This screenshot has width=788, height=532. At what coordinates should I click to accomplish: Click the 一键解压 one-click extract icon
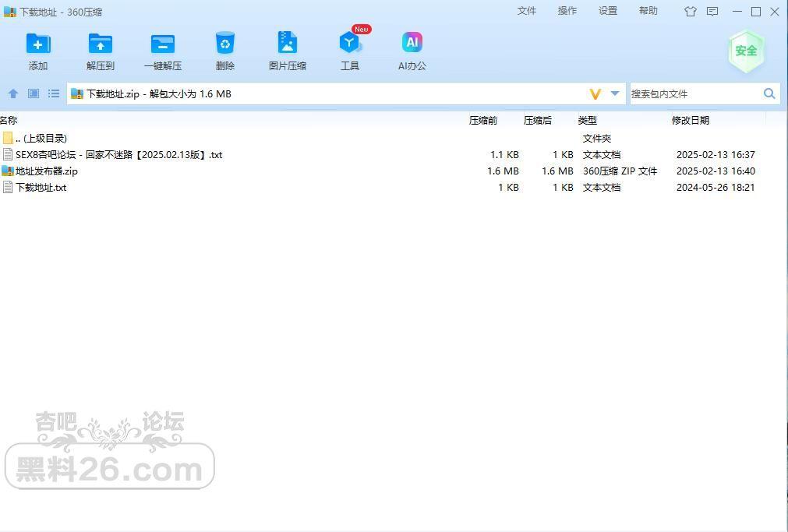coord(162,44)
